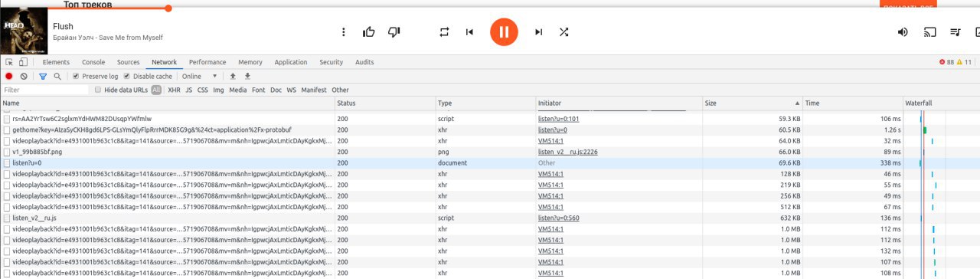The height and width of the screenshot is (279, 980).
Task: Go back to the previous track
Action: click(x=469, y=32)
